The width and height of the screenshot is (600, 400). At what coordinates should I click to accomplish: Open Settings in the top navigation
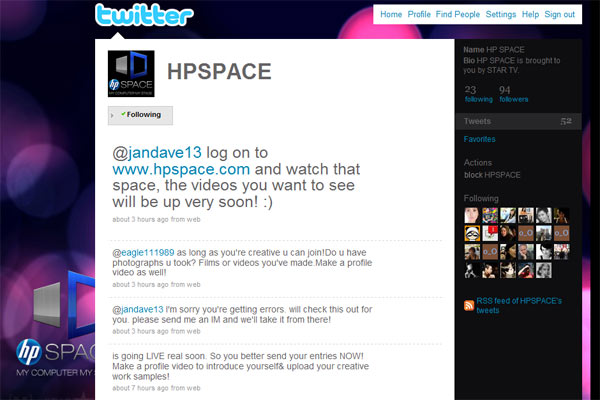[x=501, y=14]
